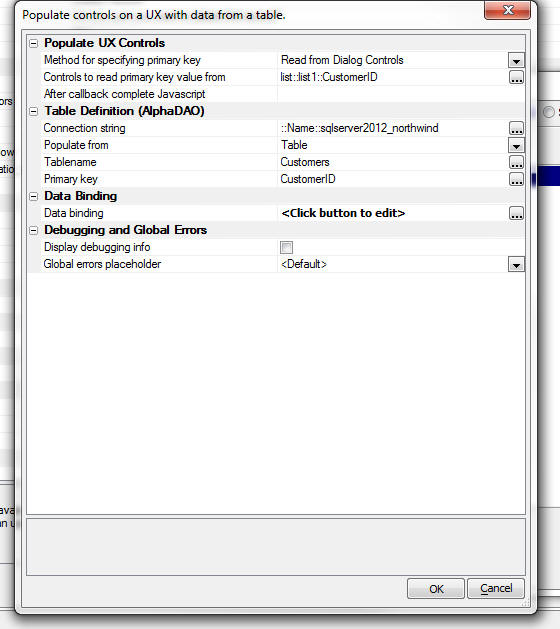This screenshot has width=560, height=629.
Task: Collapse the Populate UX Controls section
Action: (x=34, y=43)
